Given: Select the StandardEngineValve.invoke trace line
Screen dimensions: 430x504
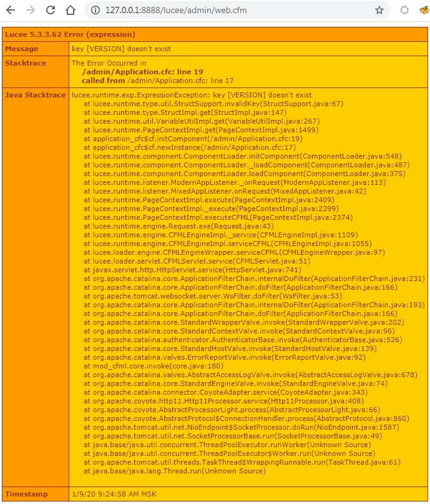Looking at the screenshot, I should point(236,383).
